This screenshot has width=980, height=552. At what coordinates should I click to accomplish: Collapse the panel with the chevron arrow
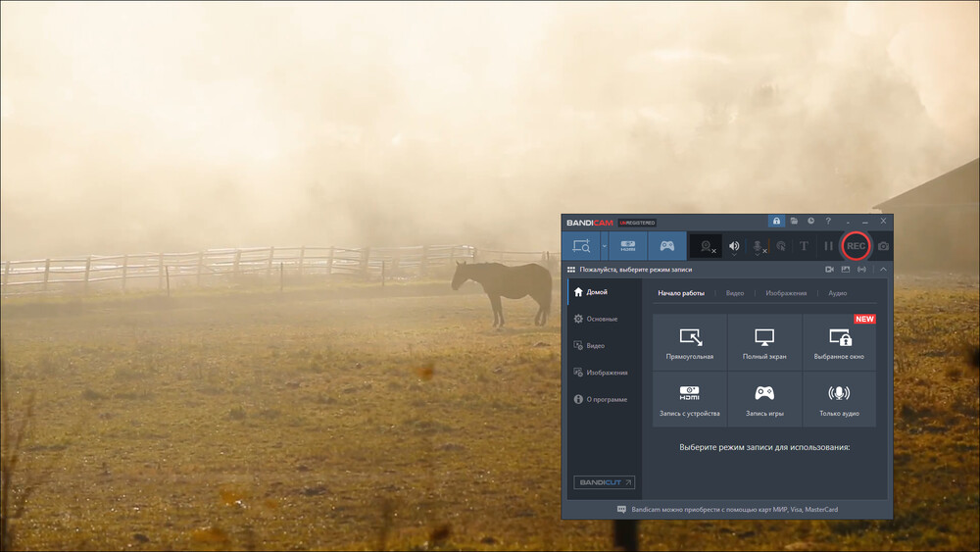[883, 269]
